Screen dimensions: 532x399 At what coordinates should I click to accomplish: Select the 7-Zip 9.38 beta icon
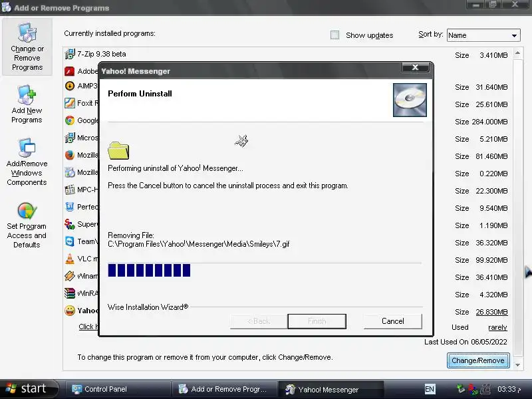[70, 54]
